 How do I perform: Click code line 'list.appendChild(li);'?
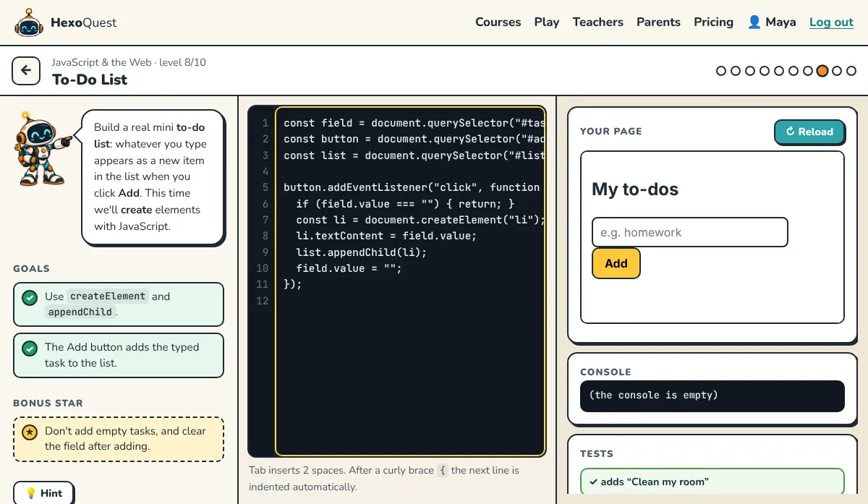pyautogui.click(x=362, y=252)
